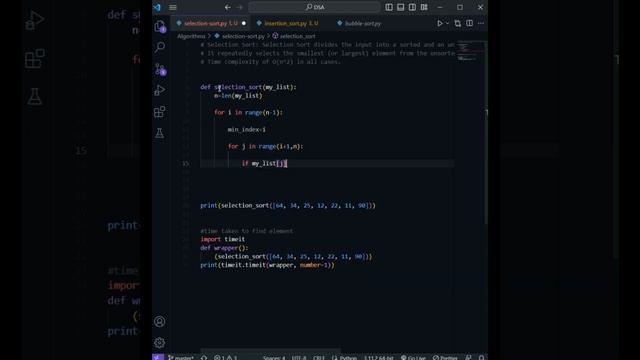Click the 'for i in range(n-1):' line
The height and width of the screenshot is (360, 640).
[248, 112]
